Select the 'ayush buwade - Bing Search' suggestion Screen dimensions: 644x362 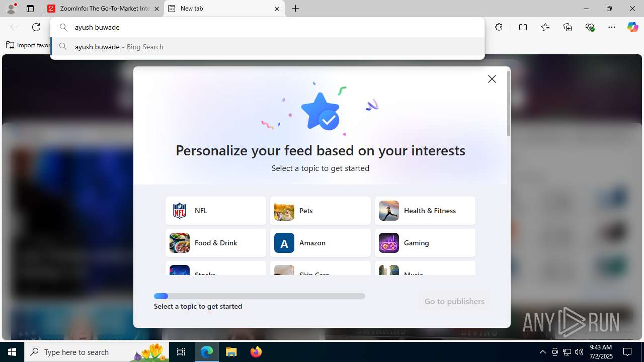tap(267, 47)
